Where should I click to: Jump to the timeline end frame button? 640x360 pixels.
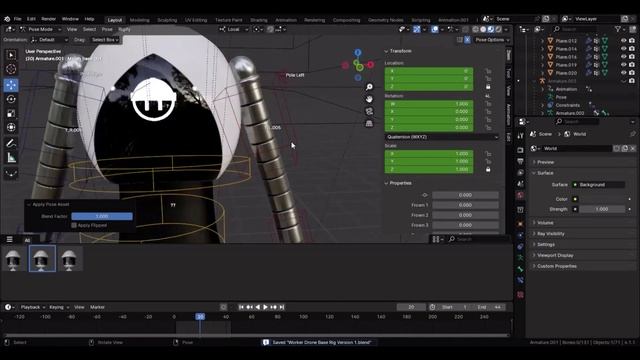pos(282,307)
